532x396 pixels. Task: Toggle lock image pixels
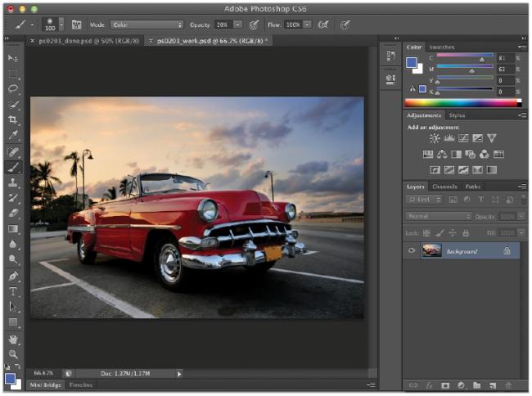[x=440, y=233]
